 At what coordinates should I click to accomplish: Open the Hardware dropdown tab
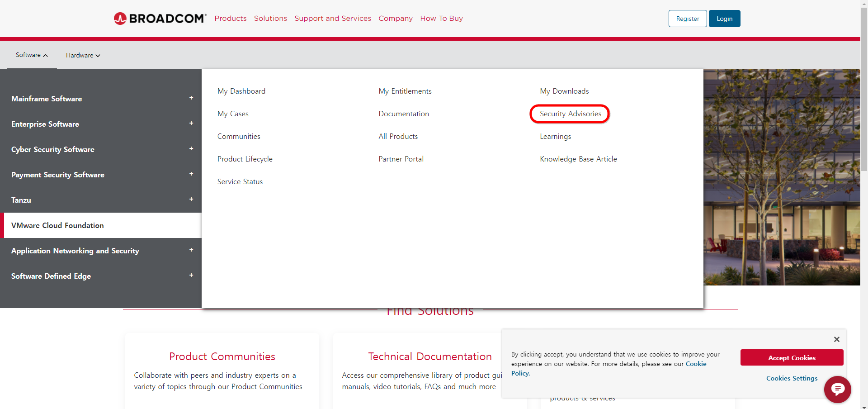pyautogui.click(x=83, y=55)
